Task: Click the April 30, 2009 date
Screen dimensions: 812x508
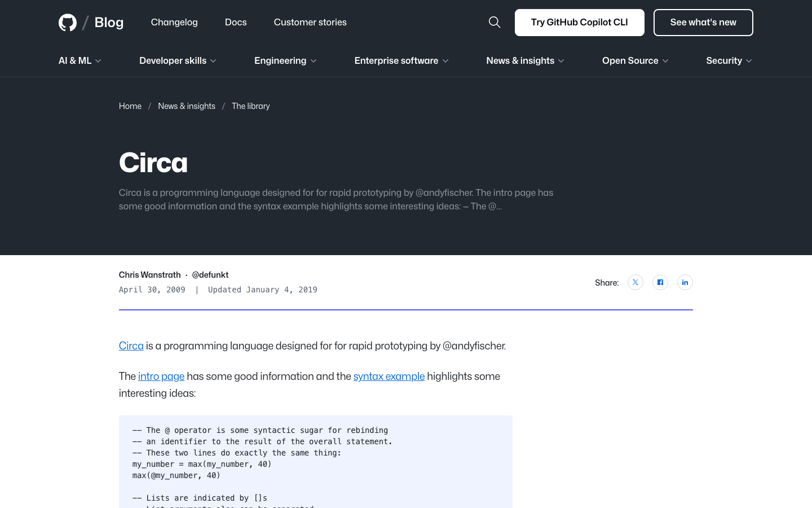Action: coord(152,290)
